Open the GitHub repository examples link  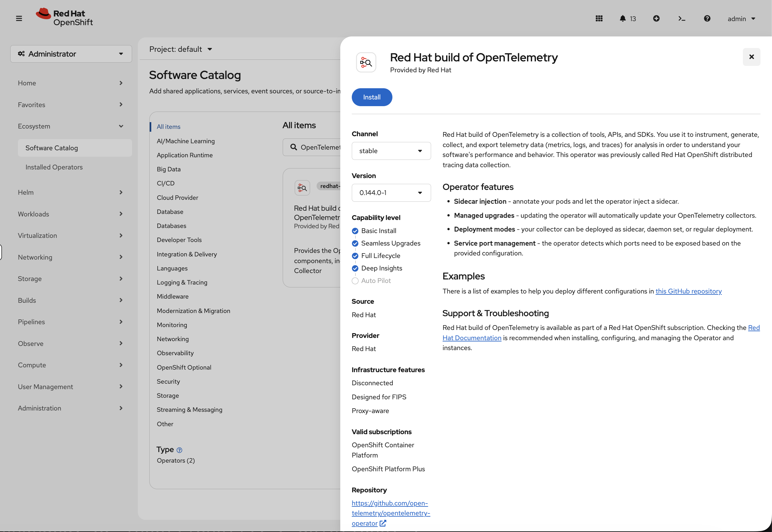(689, 291)
